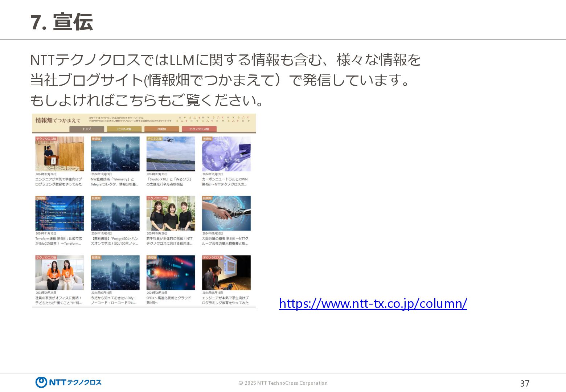Click the SPDK〜高速化技術とクラウド article title
Viewport: 566px width, 392px height.
[169, 300]
